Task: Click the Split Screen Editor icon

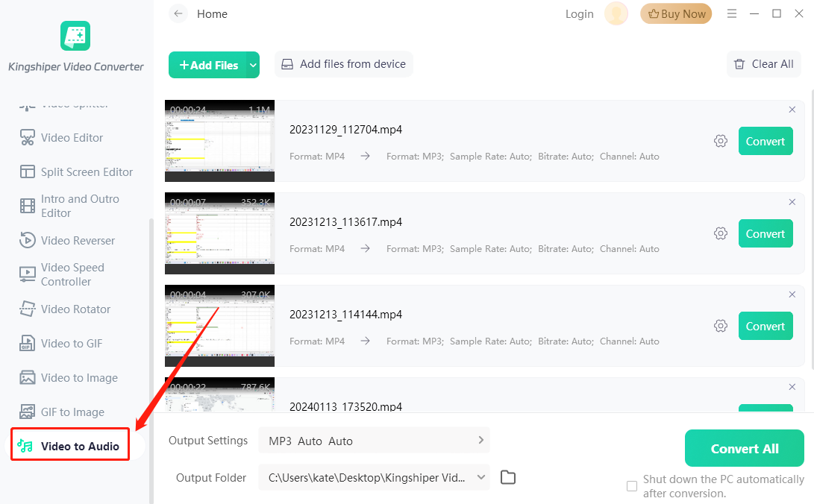Action: [28, 171]
